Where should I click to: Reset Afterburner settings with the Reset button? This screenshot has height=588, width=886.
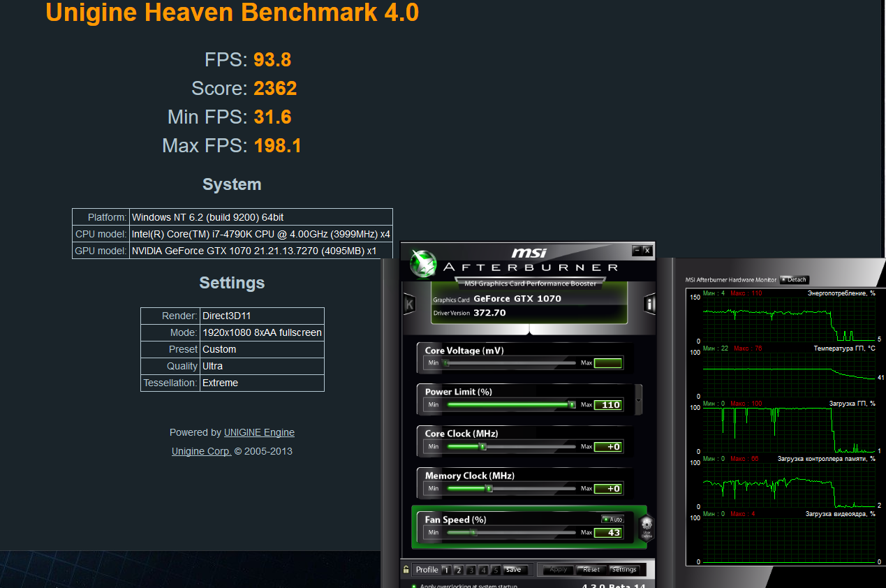coord(591,570)
